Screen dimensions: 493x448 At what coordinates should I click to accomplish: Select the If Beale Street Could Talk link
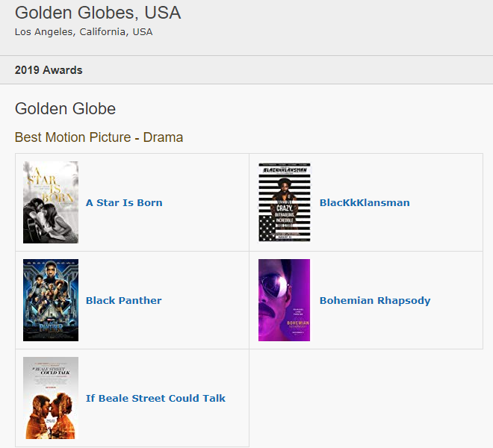tap(155, 398)
